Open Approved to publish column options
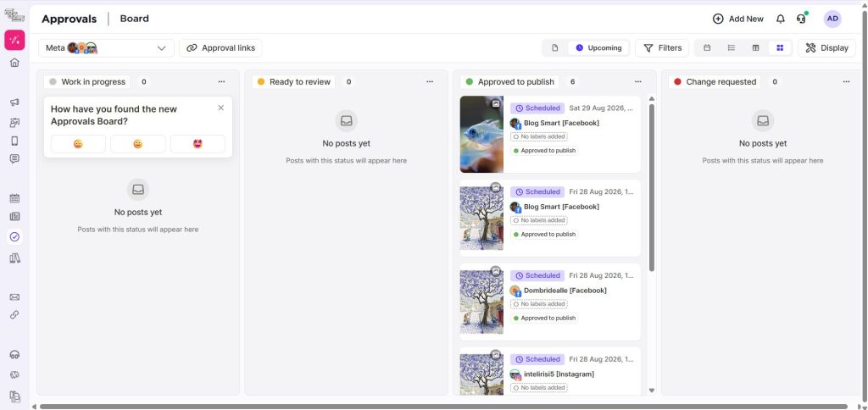 click(637, 82)
